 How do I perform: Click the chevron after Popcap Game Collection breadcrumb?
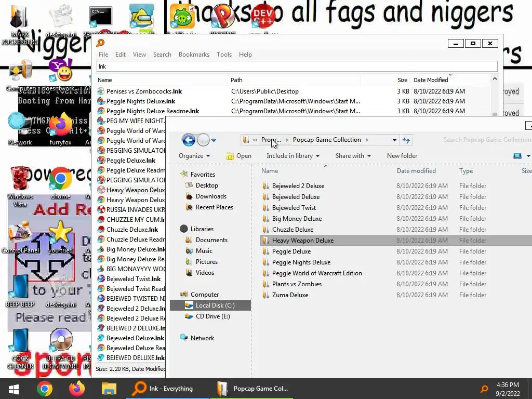click(x=367, y=140)
